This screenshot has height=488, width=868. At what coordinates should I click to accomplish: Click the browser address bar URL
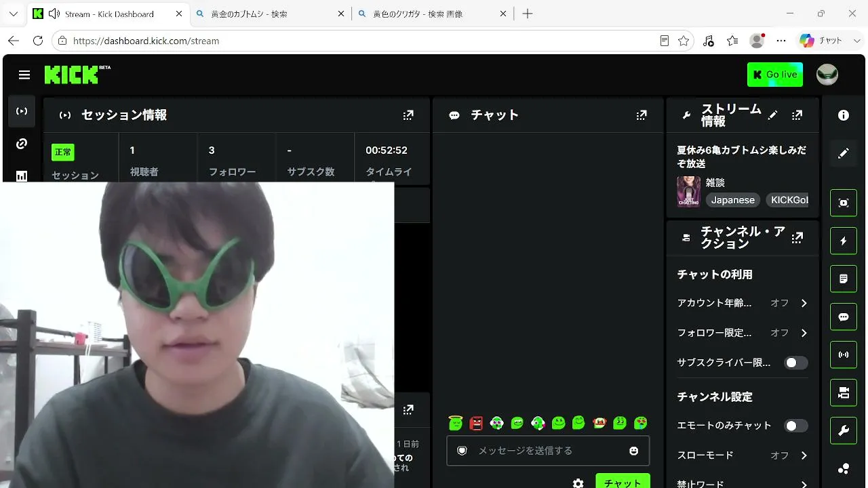point(146,41)
